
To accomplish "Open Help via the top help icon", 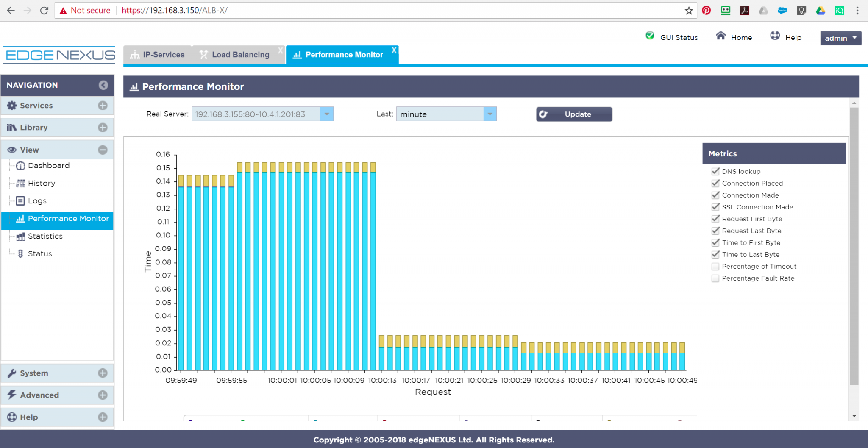I will 775,36.
